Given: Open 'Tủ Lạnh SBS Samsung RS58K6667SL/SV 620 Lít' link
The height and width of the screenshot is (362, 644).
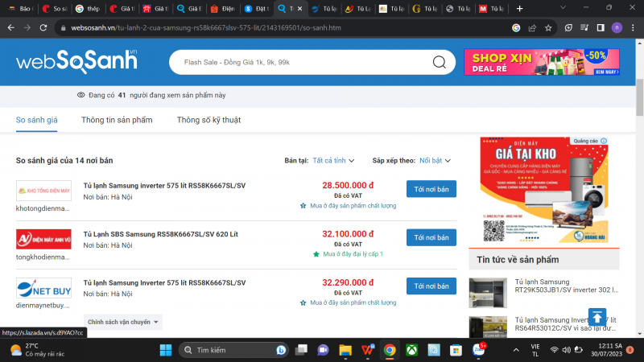Looking at the screenshot, I should pos(160,233).
